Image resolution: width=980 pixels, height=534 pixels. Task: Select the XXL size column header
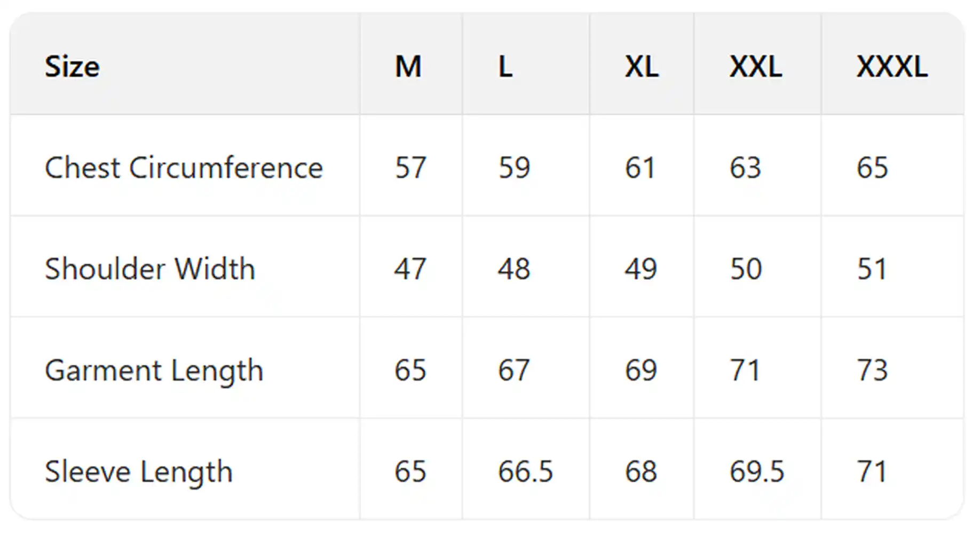pyautogui.click(x=756, y=67)
